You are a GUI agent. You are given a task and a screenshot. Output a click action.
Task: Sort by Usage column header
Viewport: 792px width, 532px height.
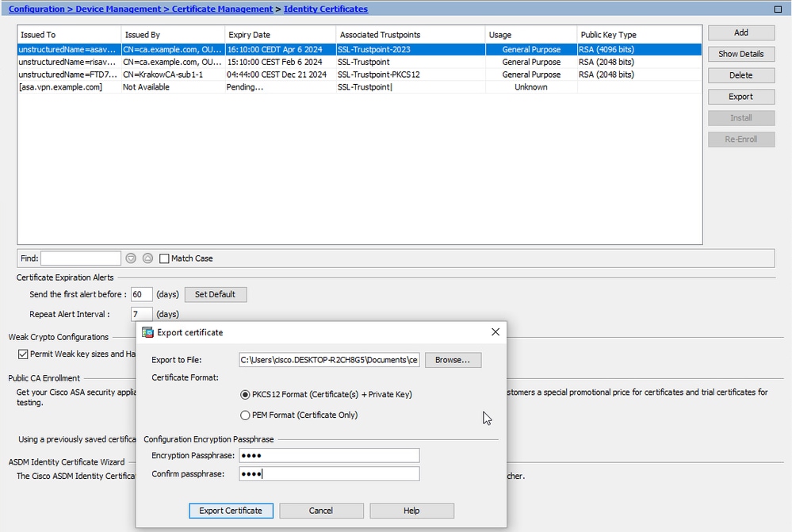tap(531, 35)
